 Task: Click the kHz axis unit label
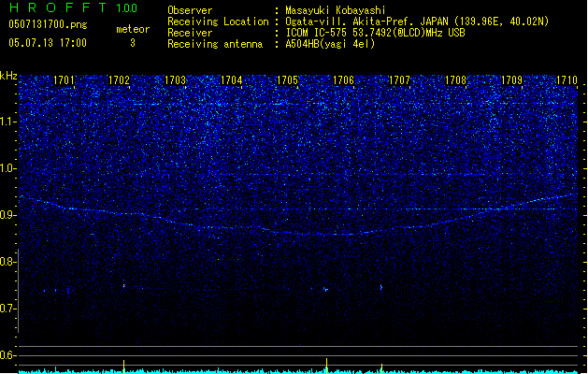[8, 76]
